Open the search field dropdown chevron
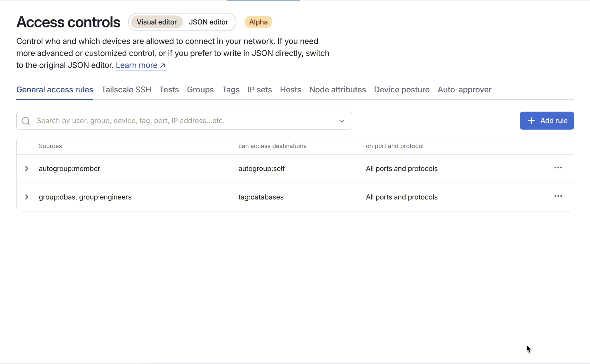 (x=341, y=121)
